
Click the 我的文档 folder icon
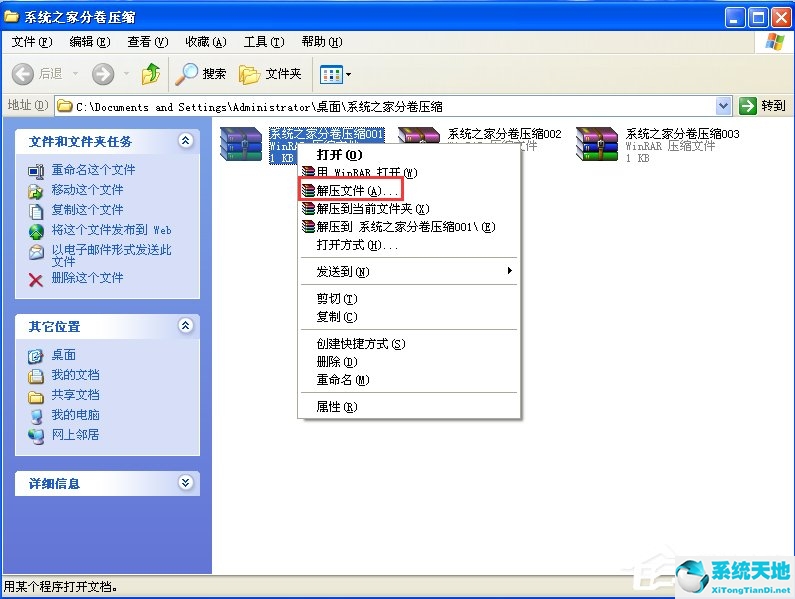coord(35,376)
